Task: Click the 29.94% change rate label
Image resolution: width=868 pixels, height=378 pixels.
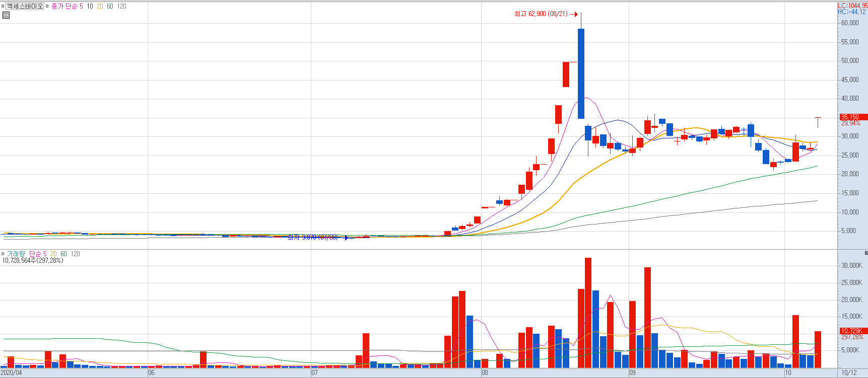Action: tap(850, 123)
